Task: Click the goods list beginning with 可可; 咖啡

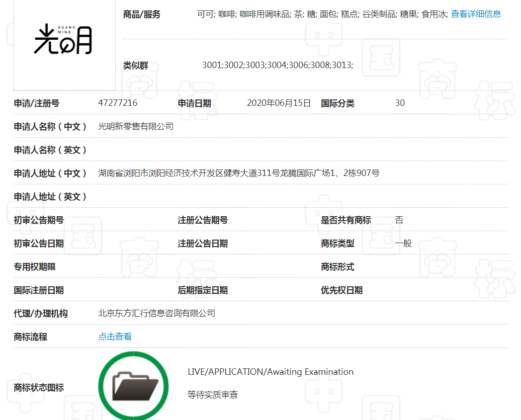Action: [323, 14]
